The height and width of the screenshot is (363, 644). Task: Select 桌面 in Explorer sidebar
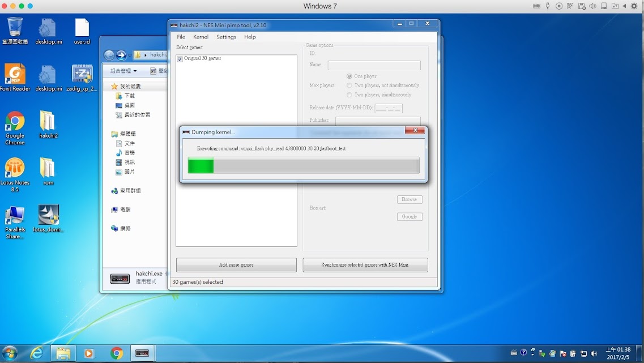pos(125,105)
